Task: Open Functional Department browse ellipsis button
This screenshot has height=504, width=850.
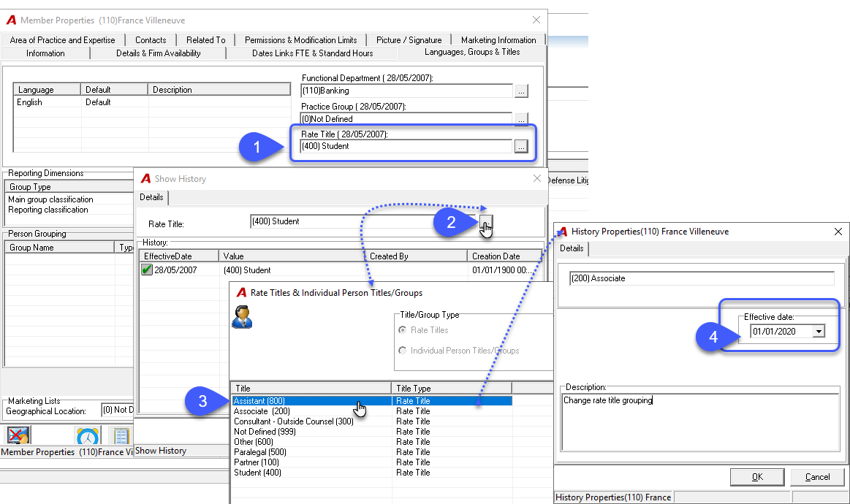Action: coord(521,91)
